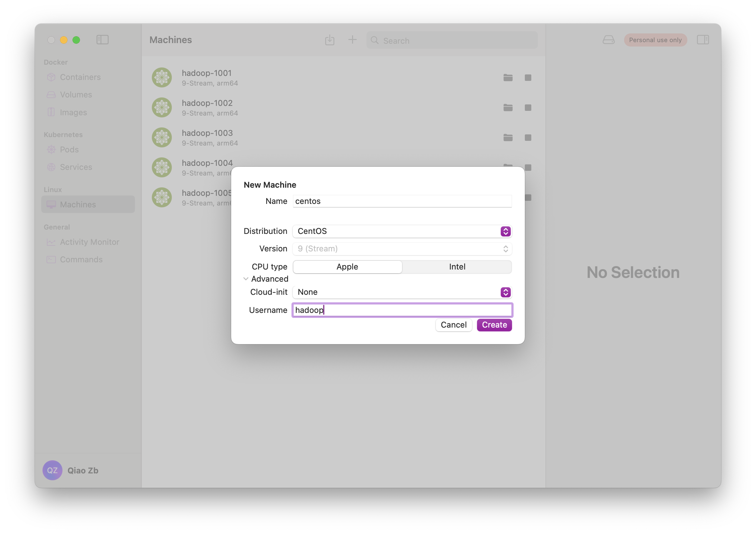The image size is (756, 534).
Task: Open files folder for hadoop-1001
Action: (508, 78)
